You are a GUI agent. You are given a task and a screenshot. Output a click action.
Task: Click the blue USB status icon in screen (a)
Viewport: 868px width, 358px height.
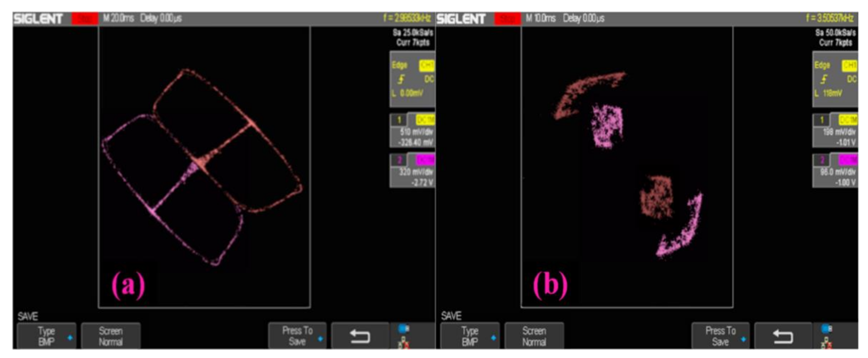click(403, 328)
